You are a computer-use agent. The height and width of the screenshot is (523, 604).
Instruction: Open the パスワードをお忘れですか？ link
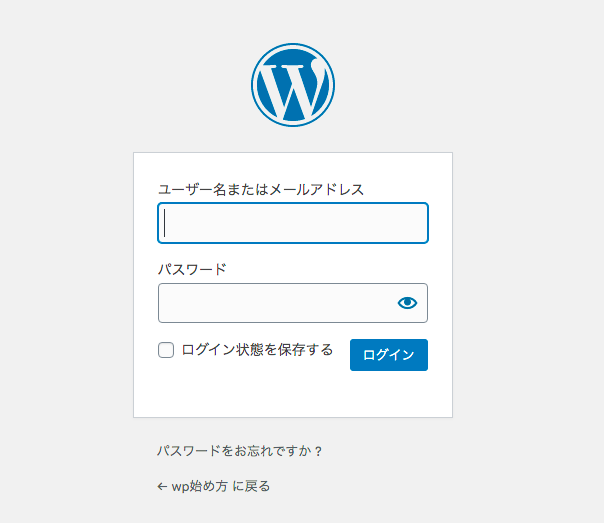click(x=239, y=451)
